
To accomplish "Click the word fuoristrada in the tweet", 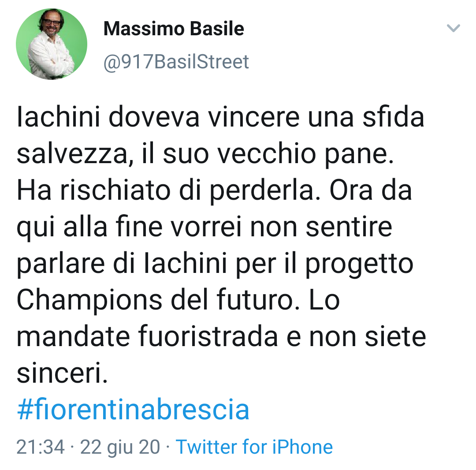I will 208,336.
